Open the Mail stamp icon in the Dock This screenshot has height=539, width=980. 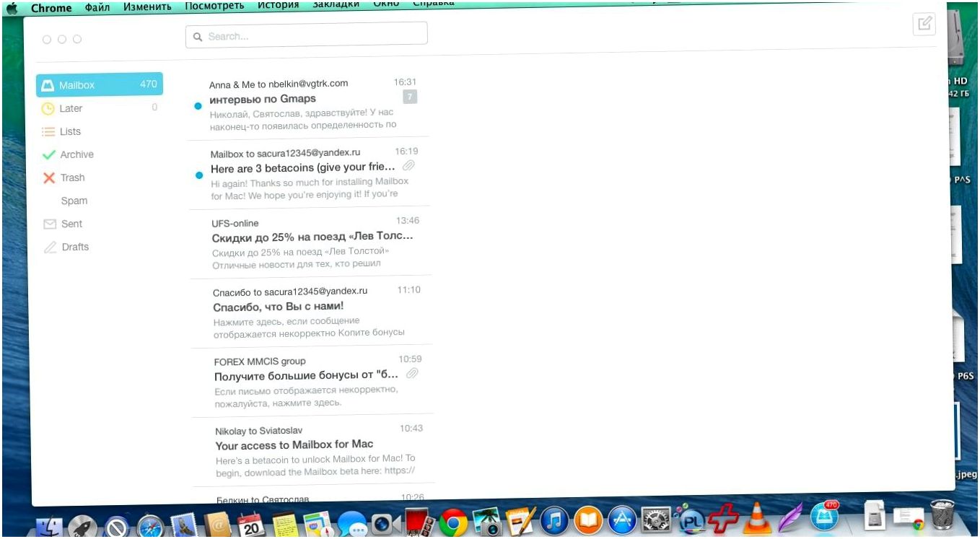pos(185,525)
